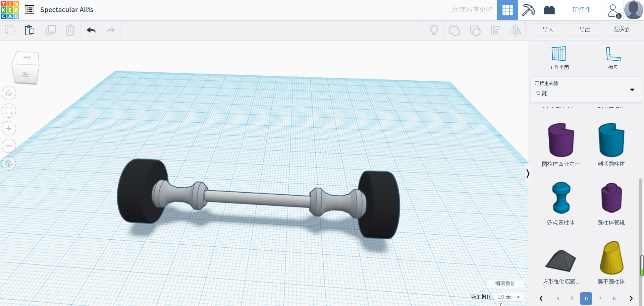Click the paste clipboard icon
Image resolution: width=644 pixels, height=306 pixels.
(30, 30)
